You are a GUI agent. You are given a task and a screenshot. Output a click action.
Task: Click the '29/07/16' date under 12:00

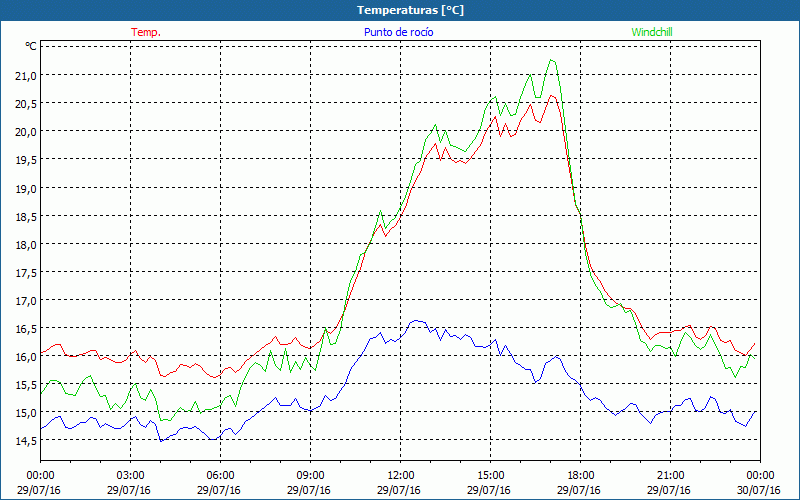click(x=399, y=490)
